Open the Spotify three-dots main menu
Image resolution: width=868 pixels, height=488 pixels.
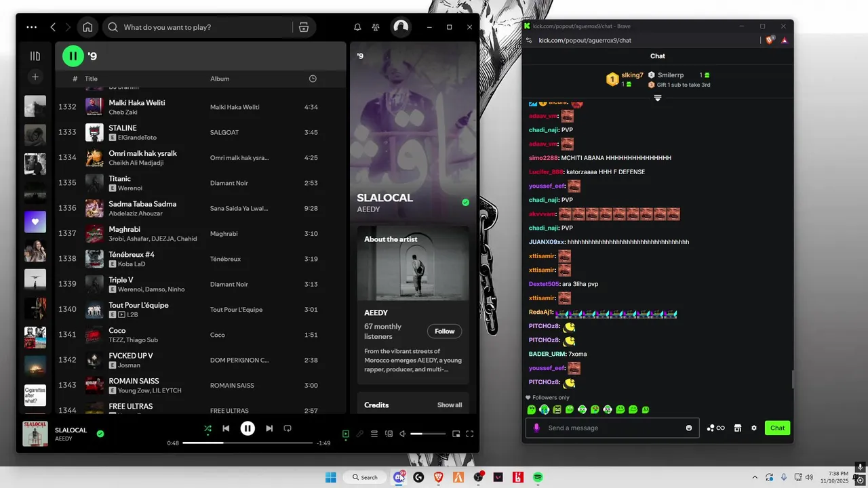pos(31,27)
